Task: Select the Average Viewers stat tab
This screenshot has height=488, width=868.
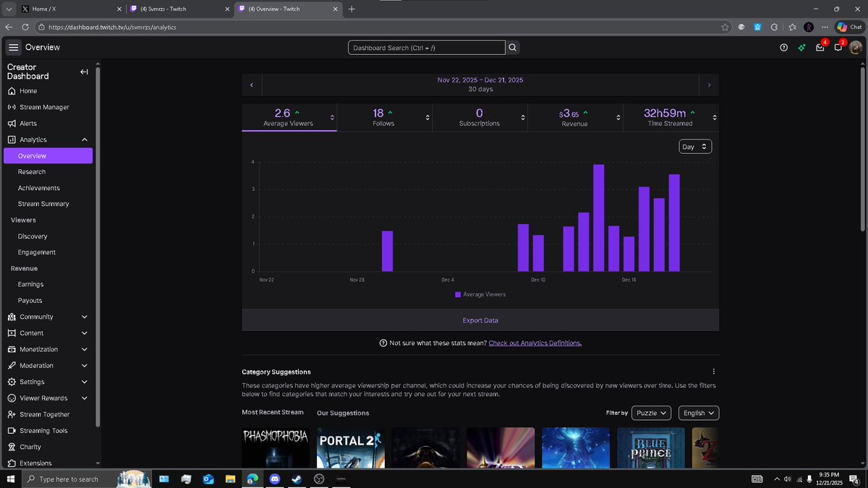Action: coord(288,117)
